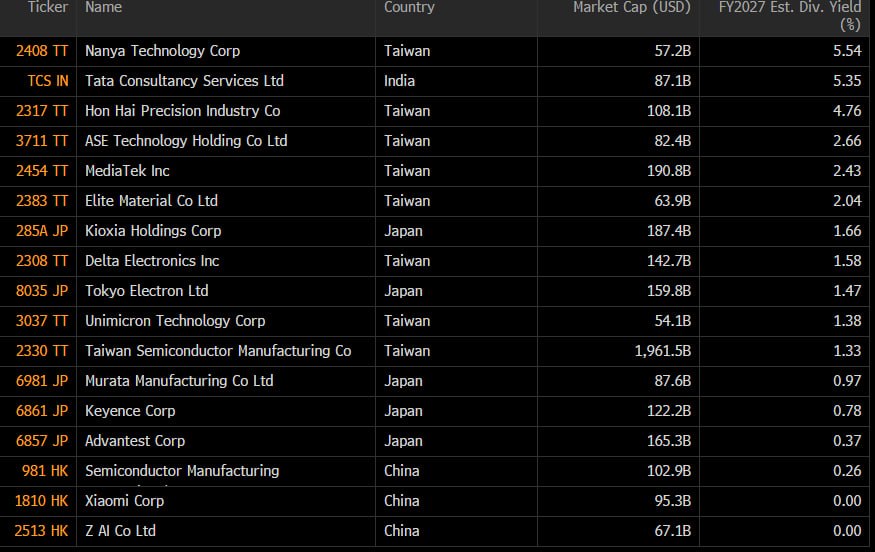875x552 pixels.
Task: Click the 2.66 dividend yield value
Action: tap(847, 141)
